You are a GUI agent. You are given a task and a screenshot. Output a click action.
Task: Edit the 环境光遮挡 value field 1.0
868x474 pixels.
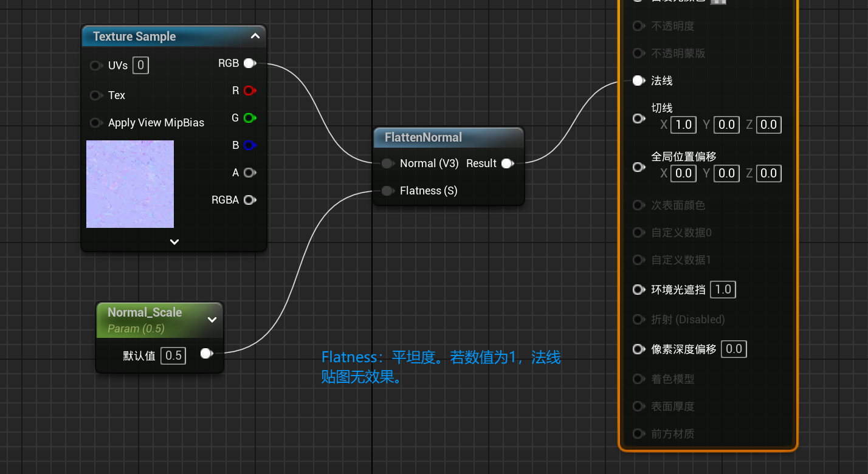(723, 289)
